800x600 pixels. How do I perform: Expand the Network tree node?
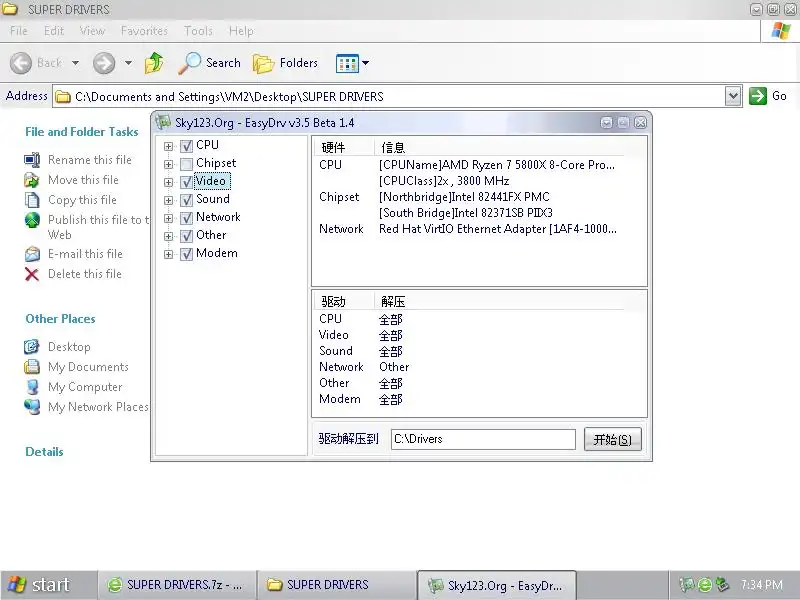[x=168, y=218]
